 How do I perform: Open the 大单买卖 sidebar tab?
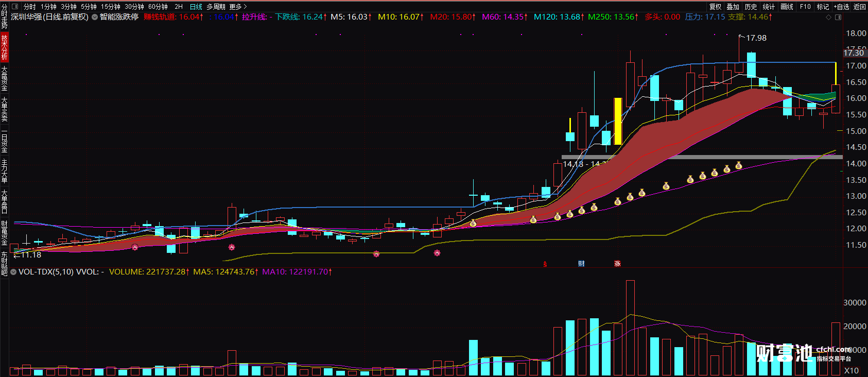(4, 109)
